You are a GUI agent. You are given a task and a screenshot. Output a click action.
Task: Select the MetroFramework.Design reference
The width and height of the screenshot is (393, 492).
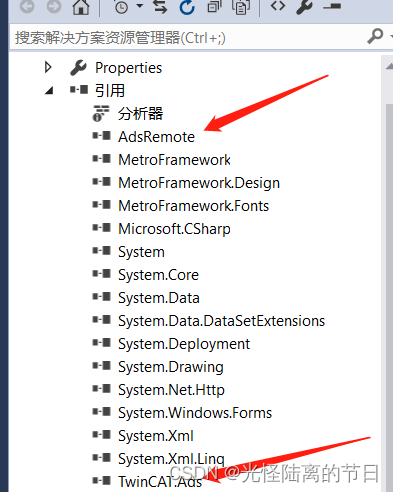199,183
